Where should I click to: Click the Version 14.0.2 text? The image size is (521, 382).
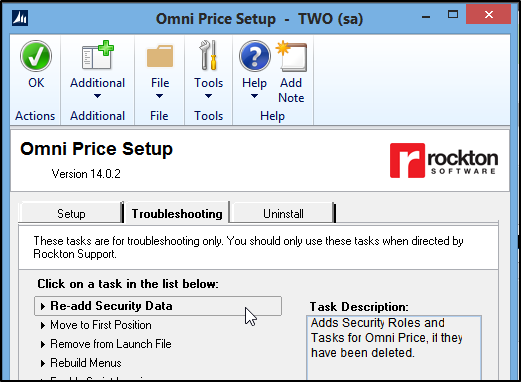tap(86, 174)
